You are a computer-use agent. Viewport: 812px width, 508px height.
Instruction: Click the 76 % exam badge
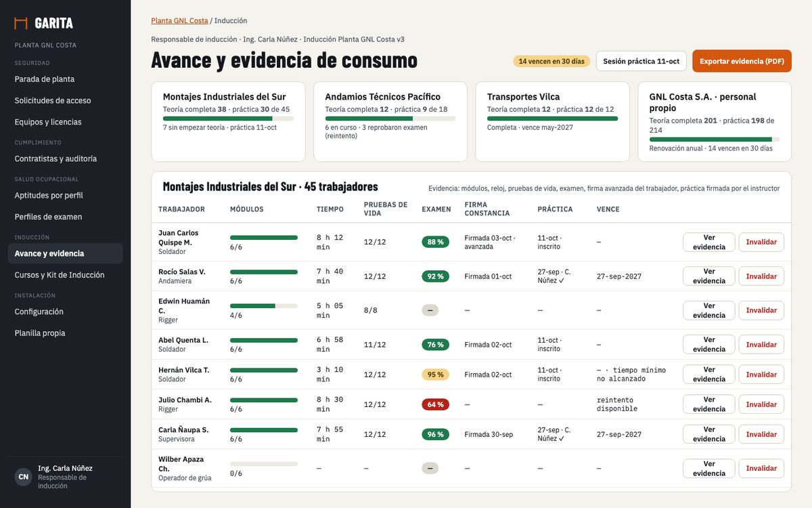pos(435,345)
